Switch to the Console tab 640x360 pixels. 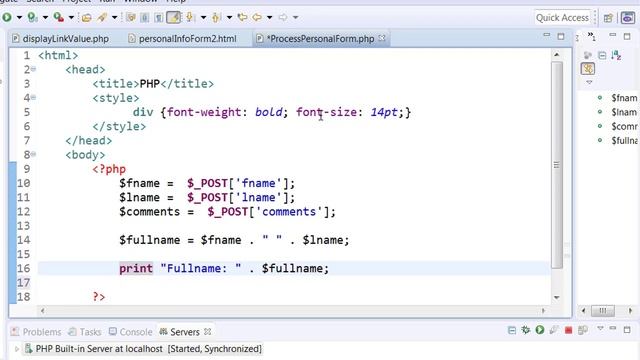click(131, 332)
